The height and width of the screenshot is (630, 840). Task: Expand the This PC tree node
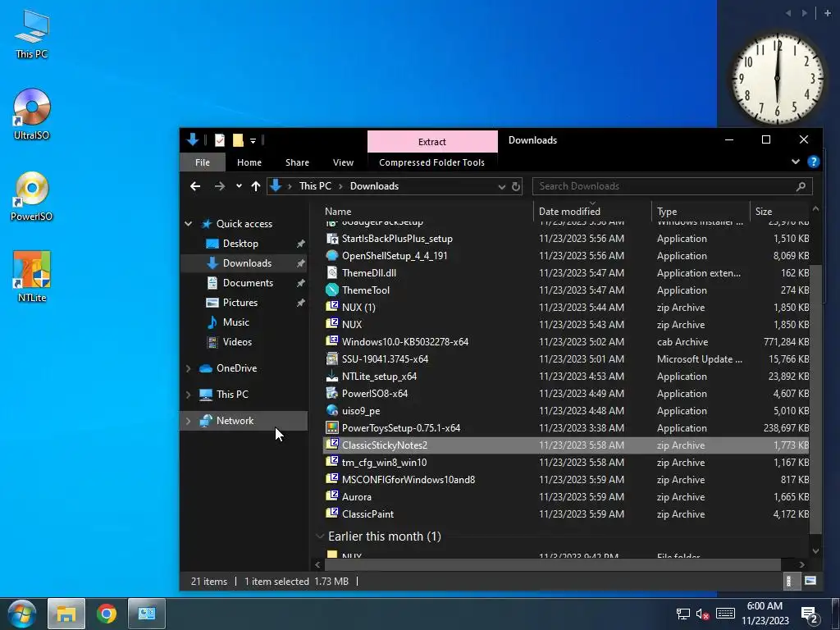[189, 395]
